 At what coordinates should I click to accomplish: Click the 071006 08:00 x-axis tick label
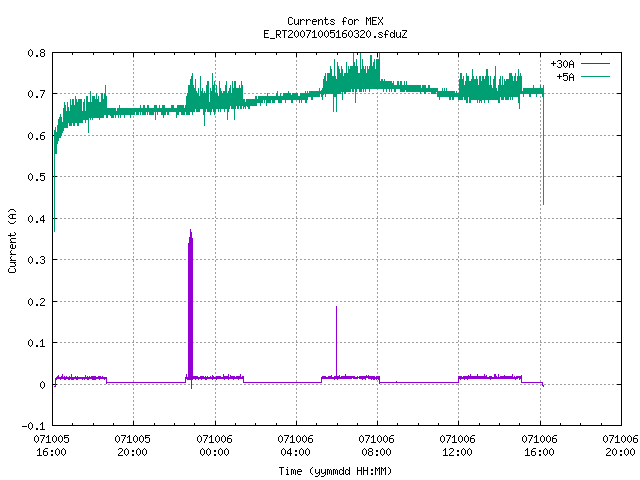[377, 446]
